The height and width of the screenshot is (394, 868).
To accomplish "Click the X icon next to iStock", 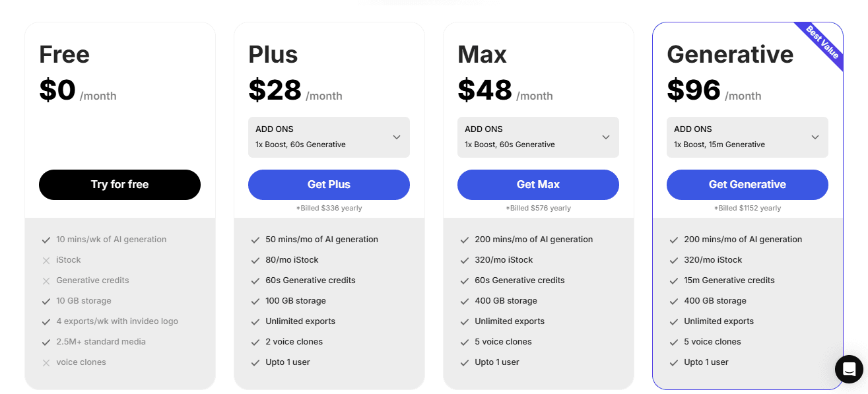I will coord(46,259).
